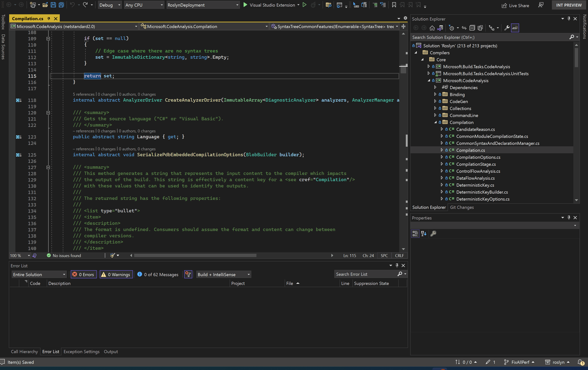This screenshot has width=588, height=370.
Task: Click the Bookmark toggle icon in toolbar
Action: pyautogui.click(x=394, y=5)
